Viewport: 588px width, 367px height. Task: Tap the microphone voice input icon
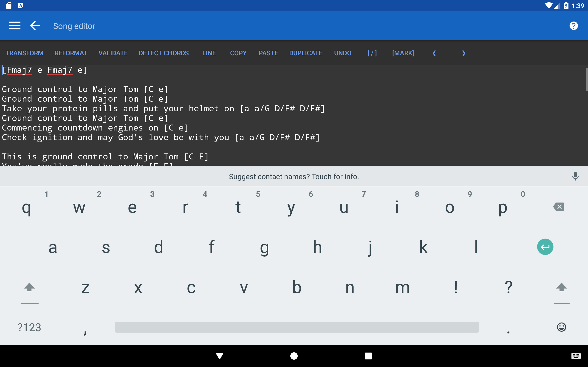[x=575, y=176]
